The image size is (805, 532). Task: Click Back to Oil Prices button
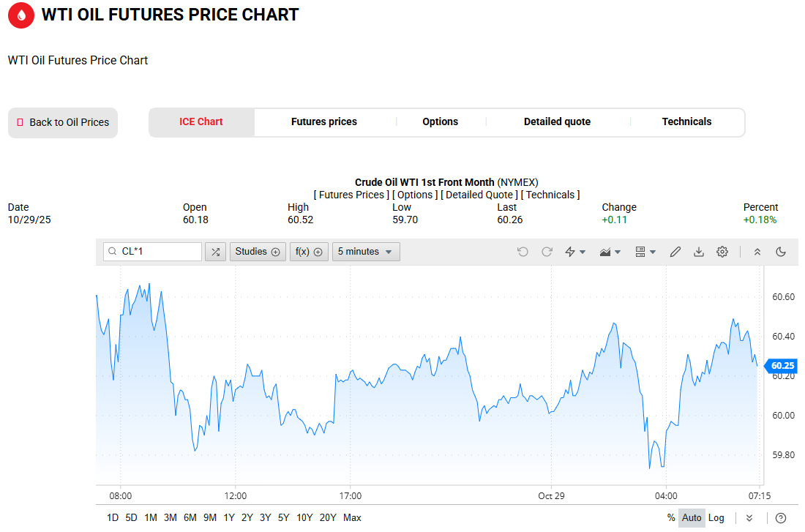(x=63, y=123)
